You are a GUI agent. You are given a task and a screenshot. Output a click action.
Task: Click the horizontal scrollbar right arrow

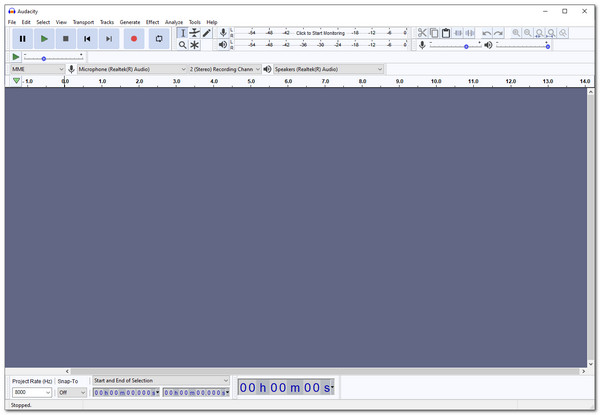pos(583,371)
